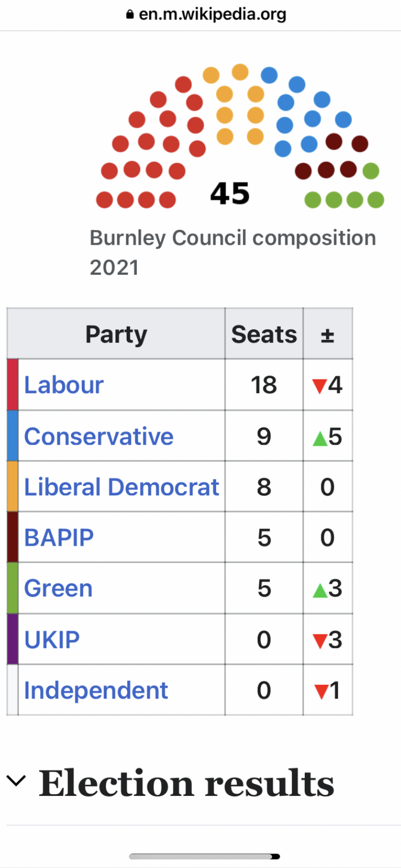Open the Independent link in table
The height and width of the screenshot is (868, 401).
tap(96, 690)
